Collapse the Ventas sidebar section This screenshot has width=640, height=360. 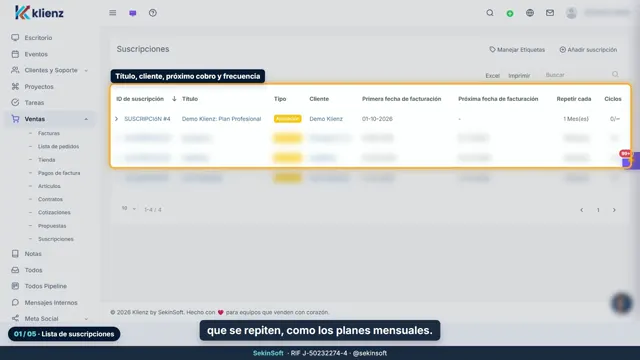(50, 119)
